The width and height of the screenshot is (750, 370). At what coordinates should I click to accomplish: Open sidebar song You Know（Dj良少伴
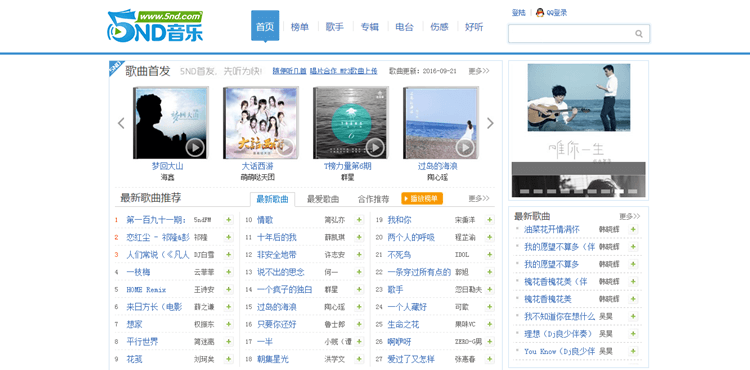560,351
